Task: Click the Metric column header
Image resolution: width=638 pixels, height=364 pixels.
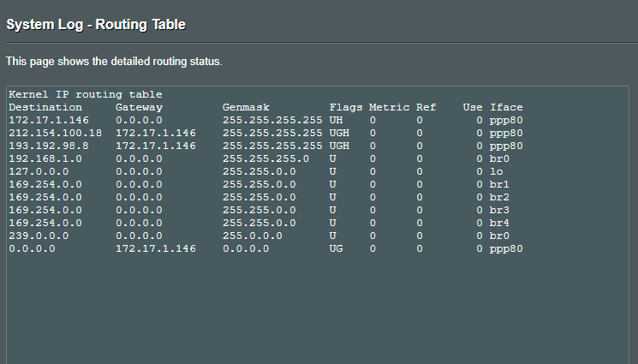Action: tap(389, 107)
